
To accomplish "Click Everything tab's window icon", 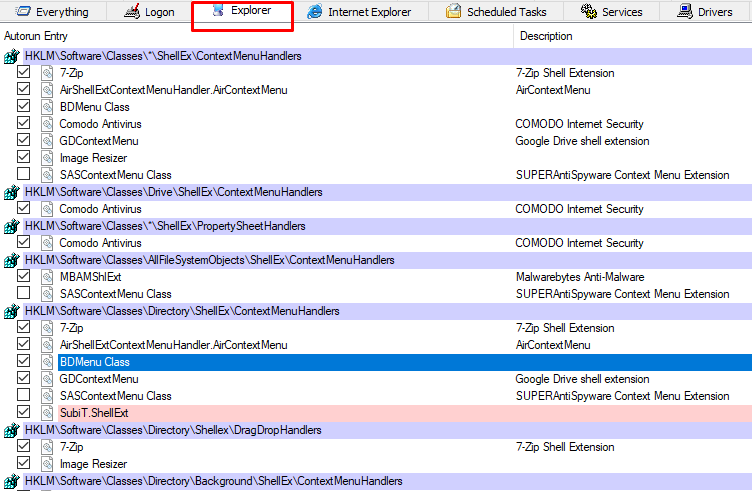I will click(x=24, y=11).
